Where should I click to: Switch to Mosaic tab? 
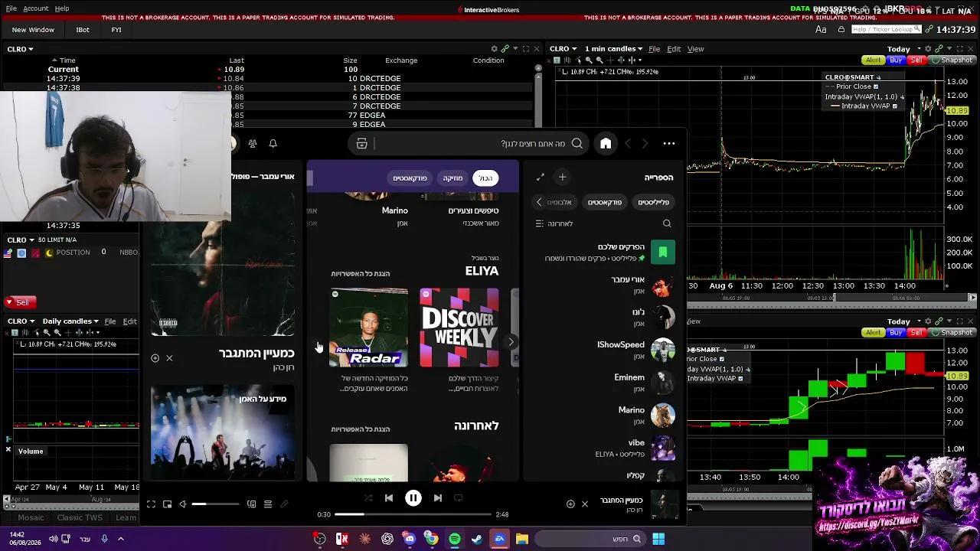pyautogui.click(x=31, y=518)
